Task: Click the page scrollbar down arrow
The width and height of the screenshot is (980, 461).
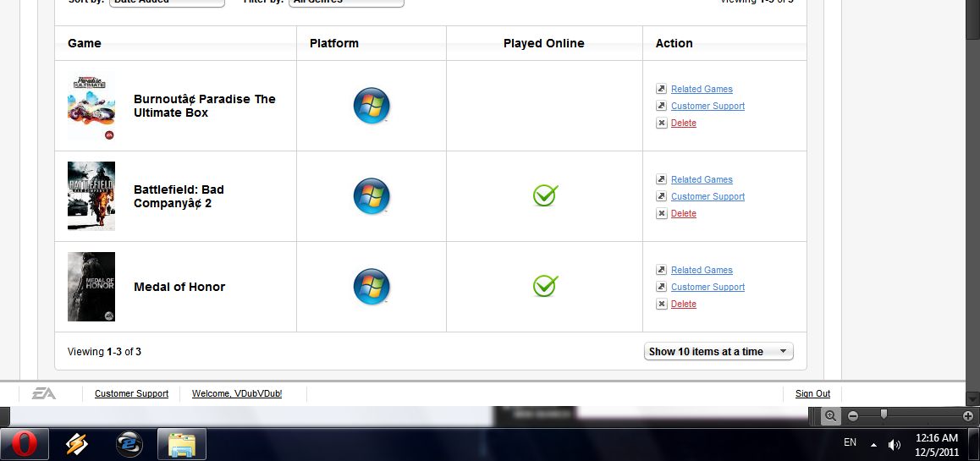Action: pyautogui.click(x=972, y=398)
